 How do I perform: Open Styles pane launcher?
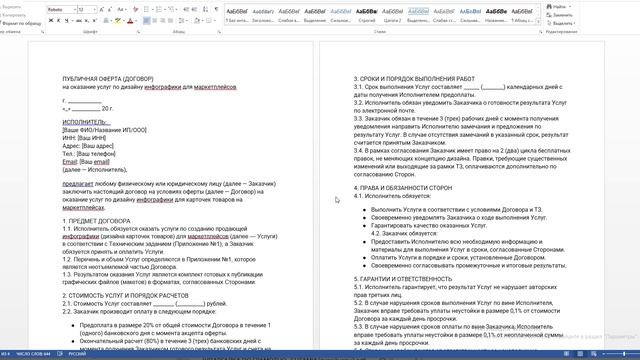tap(541, 32)
